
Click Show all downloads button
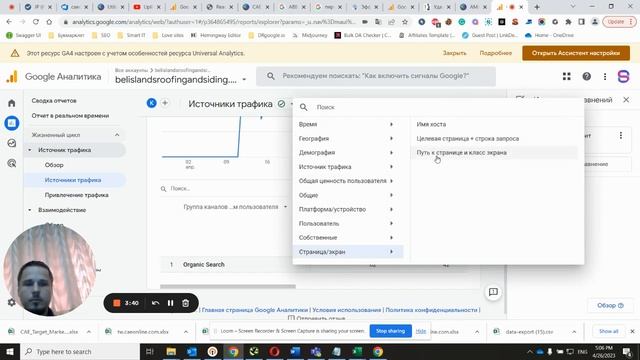(x=608, y=331)
